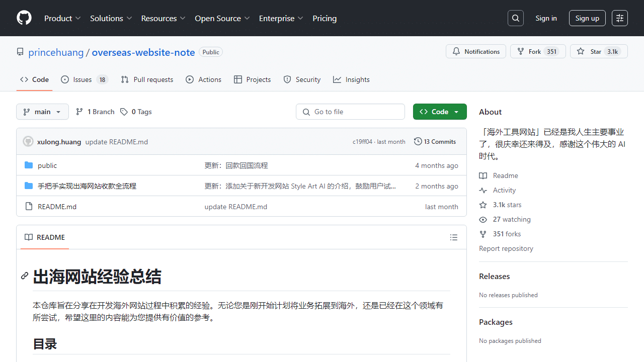The width and height of the screenshot is (644, 362).
Task: Click the xulong.huang author name
Action: 59,142
